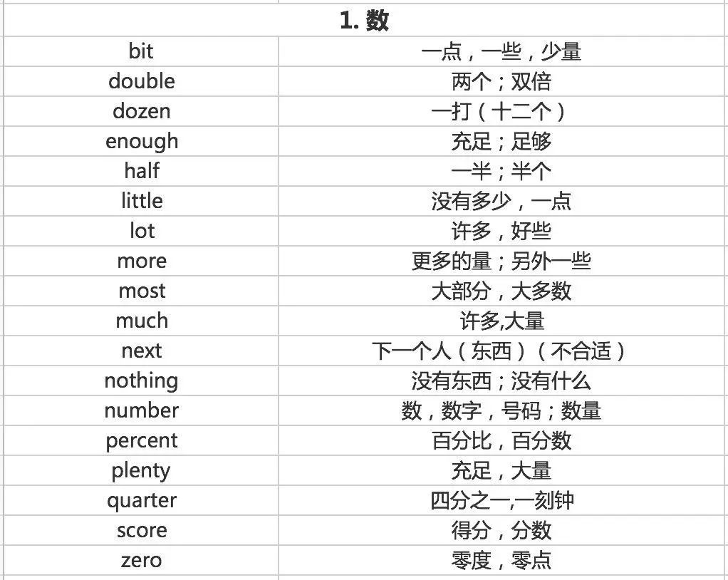Select the "nothing" cell

tap(141, 380)
